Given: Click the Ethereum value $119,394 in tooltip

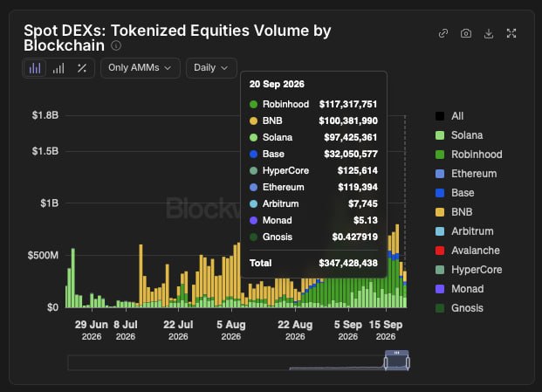Looking at the screenshot, I should 358,187.
